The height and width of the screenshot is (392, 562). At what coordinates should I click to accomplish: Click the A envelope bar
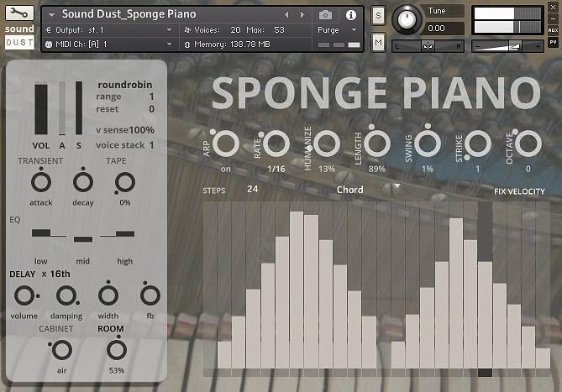click(62, 108)
